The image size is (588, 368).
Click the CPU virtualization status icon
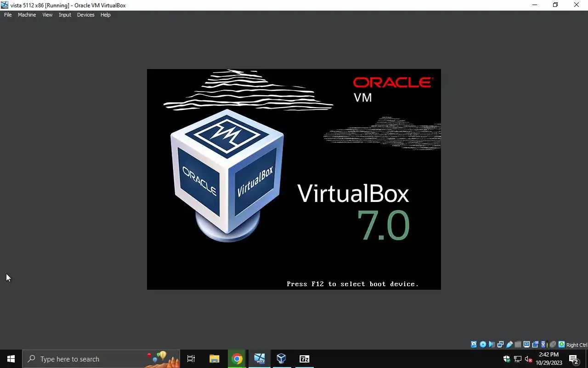point(544,345)
